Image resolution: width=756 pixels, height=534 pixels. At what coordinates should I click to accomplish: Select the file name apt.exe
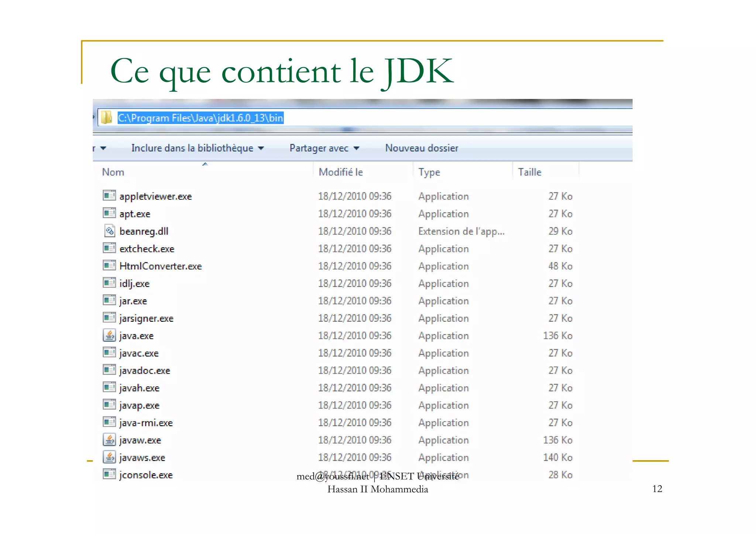pyautogui.click(x=135, y=214)
